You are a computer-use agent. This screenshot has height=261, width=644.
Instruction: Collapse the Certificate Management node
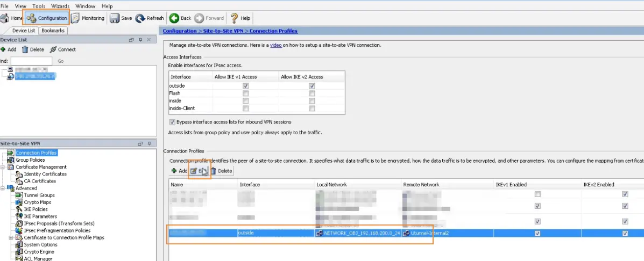(3, 167)
